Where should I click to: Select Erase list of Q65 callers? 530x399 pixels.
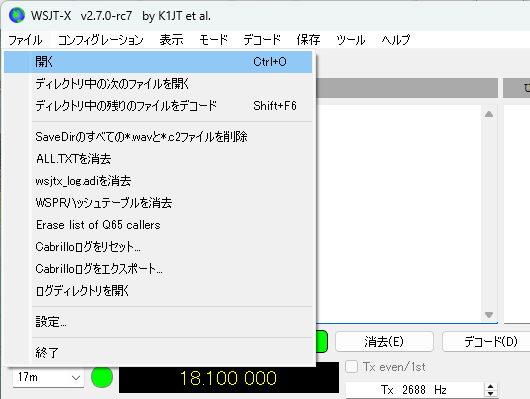point(158,225)
